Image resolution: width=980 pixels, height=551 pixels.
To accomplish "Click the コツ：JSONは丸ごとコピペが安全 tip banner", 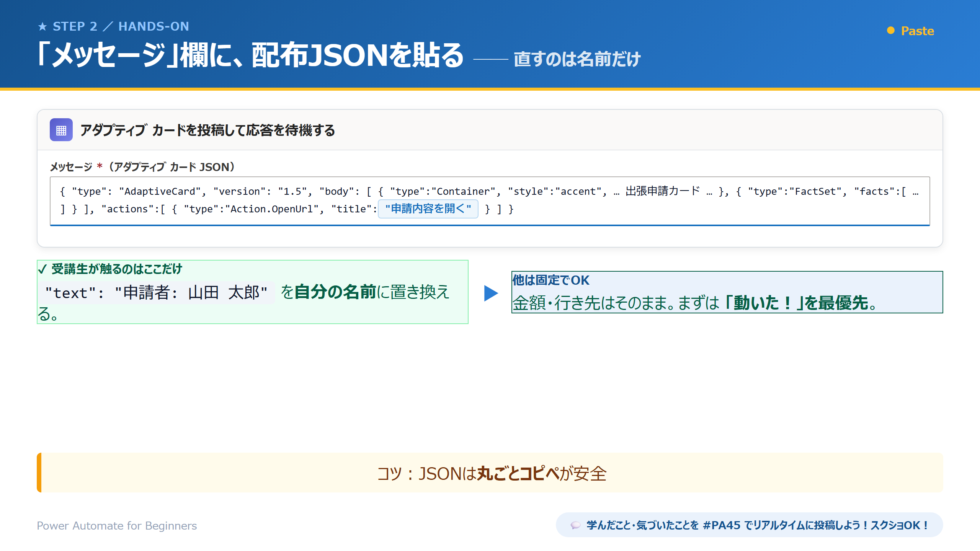I will point(490,473).
